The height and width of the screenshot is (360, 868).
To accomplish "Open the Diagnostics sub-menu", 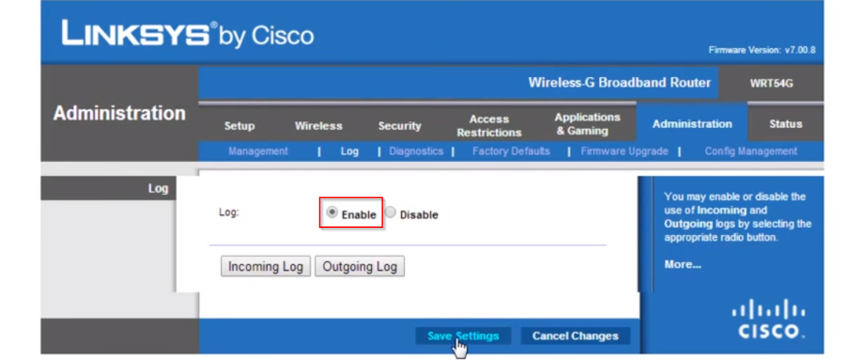I will pos(415,152).
